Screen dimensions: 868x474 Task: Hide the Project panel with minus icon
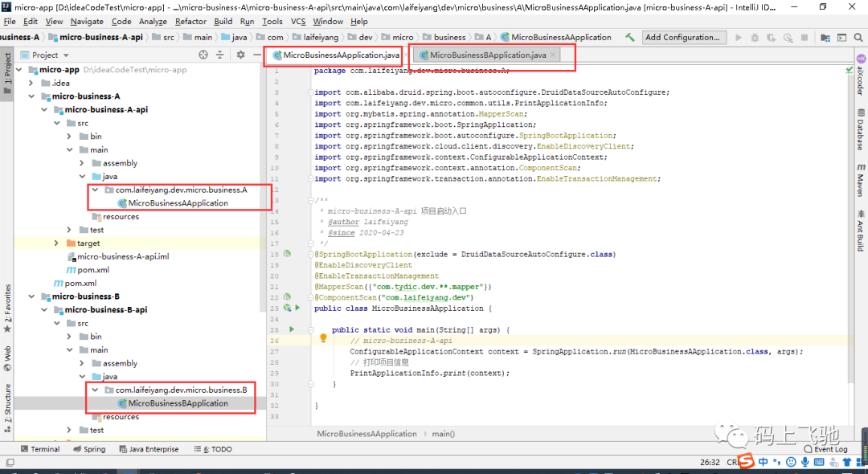click(257, 55)
